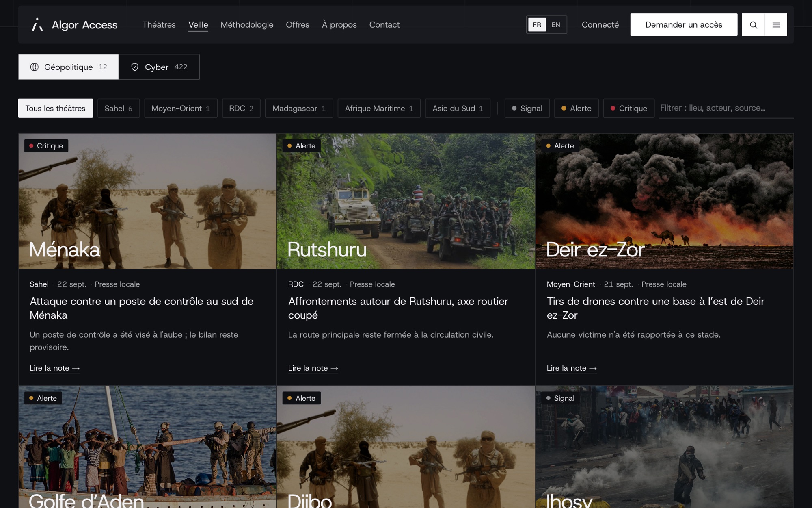Click Lire la note for Deir ez-Zor
The image size is (812, 508).
(572, 368)
